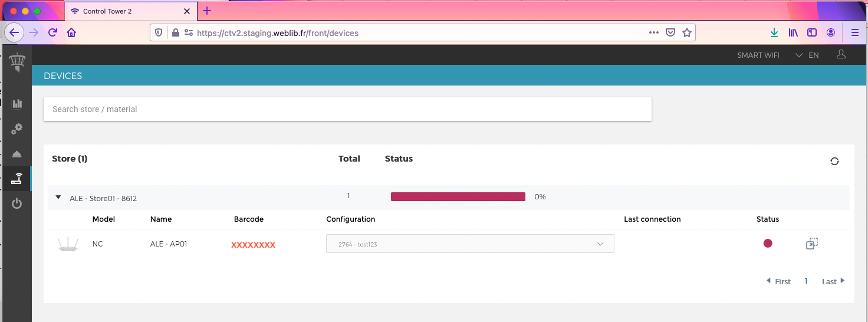
Task: Click the refresh icon in store table
Action: click(834, 161)
